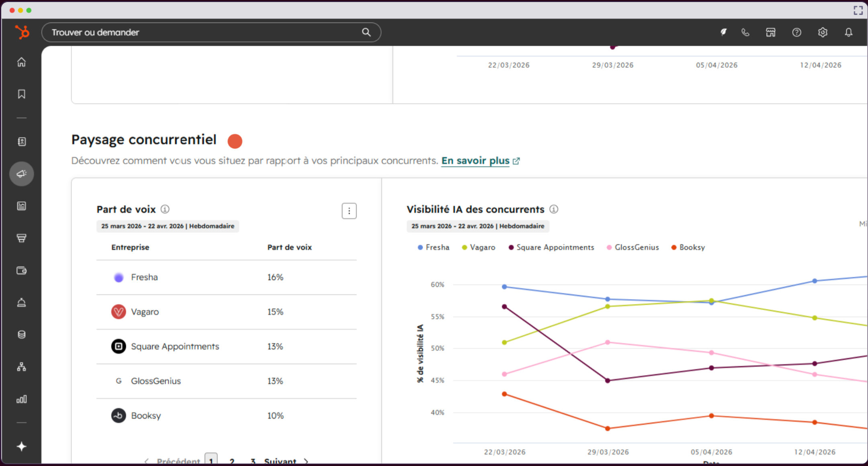Open the Marketplace store icon
The width and height of the screenshot is (868, 466).
(771, 32)
